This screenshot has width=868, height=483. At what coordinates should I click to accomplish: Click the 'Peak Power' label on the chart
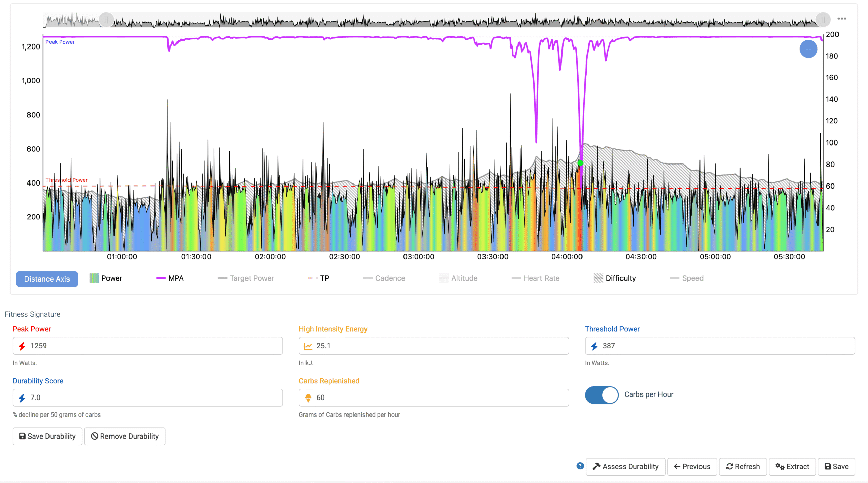click(60, 42)
